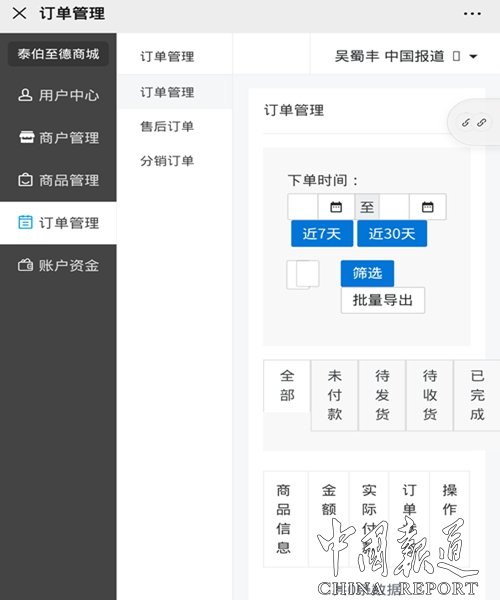Click the 批量导出 button
500x600 pixels.
point(383,300)
